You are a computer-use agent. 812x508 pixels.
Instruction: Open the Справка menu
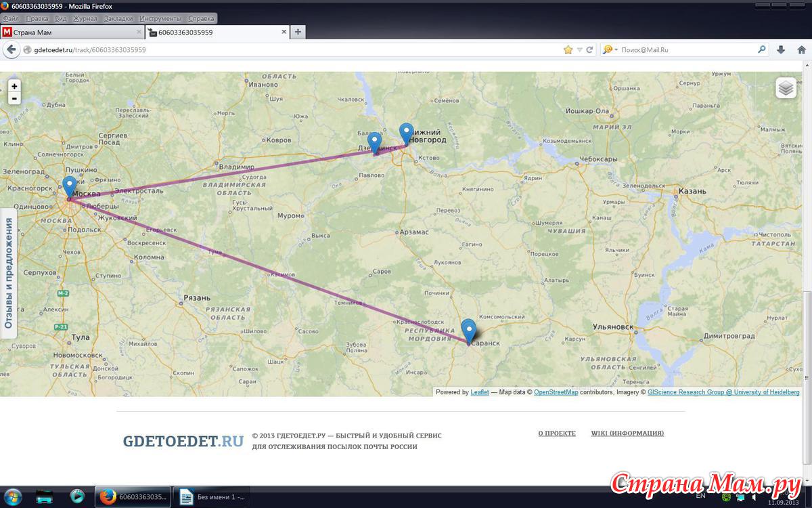[x=201, y=18]
